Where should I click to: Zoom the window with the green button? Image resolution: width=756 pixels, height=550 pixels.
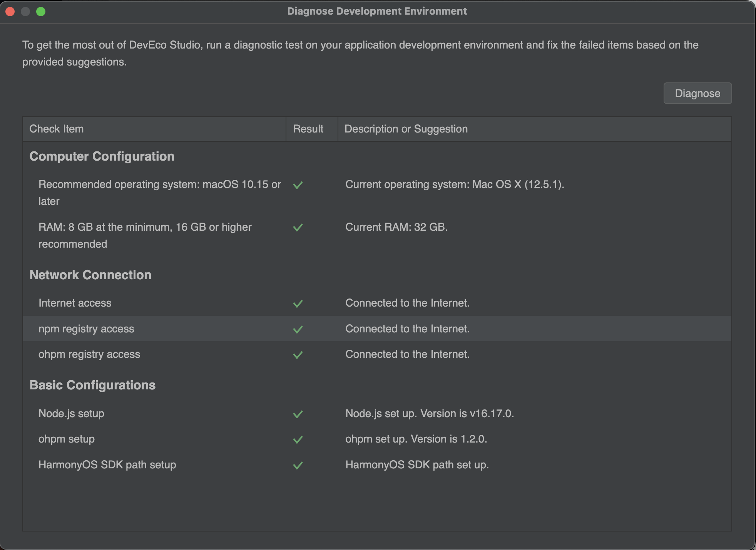(41, 12)
